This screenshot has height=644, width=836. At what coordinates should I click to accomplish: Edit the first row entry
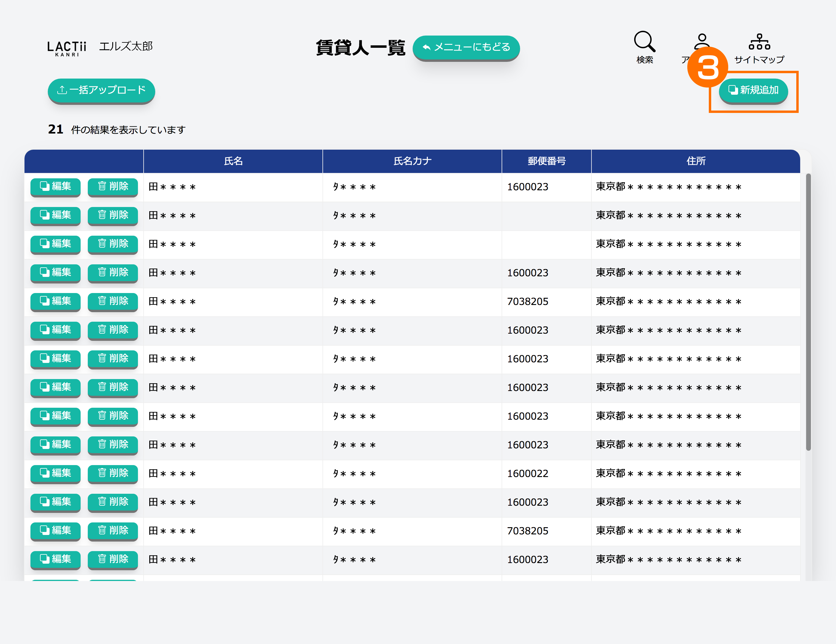click(56, 186)
